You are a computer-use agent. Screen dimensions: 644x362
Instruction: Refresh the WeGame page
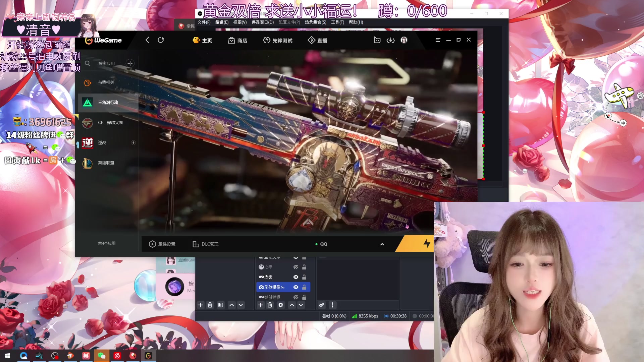161,40
